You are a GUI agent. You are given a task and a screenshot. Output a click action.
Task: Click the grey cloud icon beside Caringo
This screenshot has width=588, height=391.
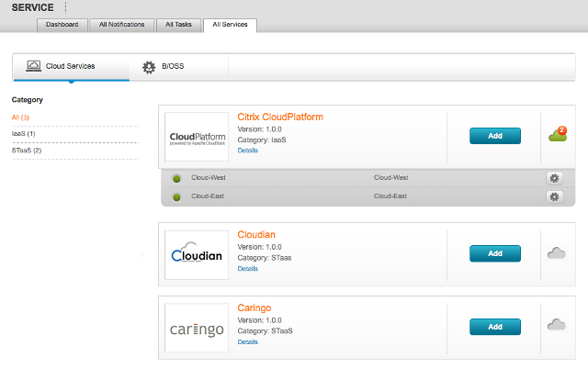tap(556, 324)
